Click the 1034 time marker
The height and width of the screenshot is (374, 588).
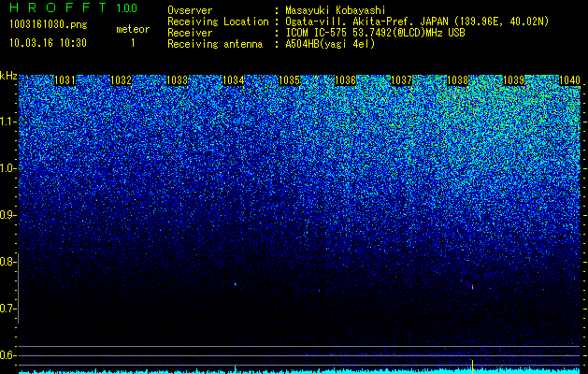coord(234,80)
